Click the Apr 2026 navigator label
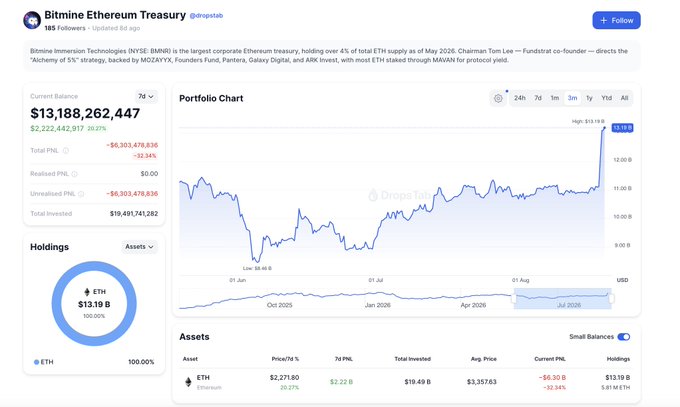 click(473, 305)
